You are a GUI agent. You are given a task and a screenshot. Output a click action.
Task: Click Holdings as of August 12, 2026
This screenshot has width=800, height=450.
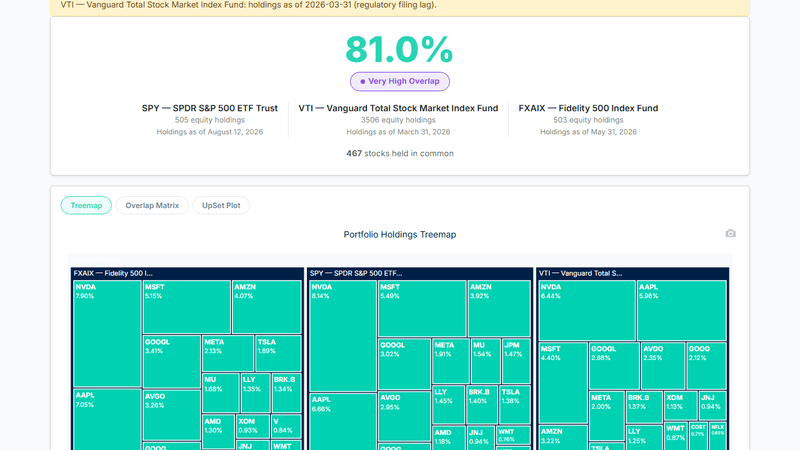tap(210, 132)
